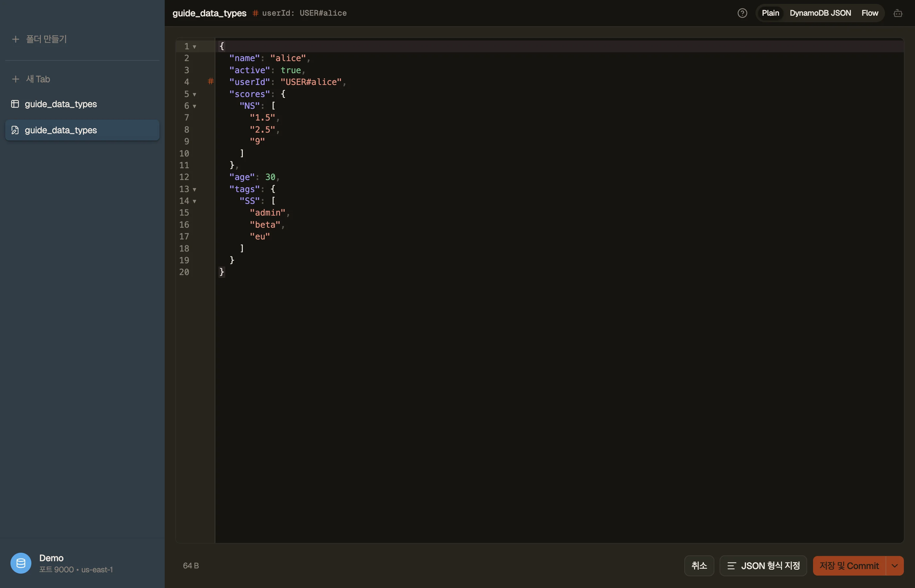Viewport: 915px width, 588px height.
Task: Select the highlighted guide_data_types item tab
Action: pos(82,130)
